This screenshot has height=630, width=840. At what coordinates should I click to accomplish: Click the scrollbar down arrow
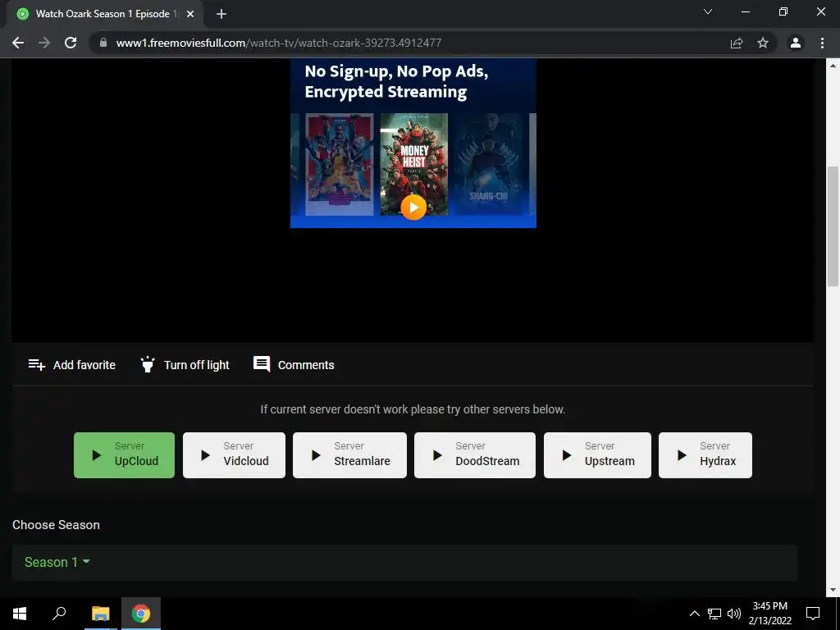pos(833,590)
